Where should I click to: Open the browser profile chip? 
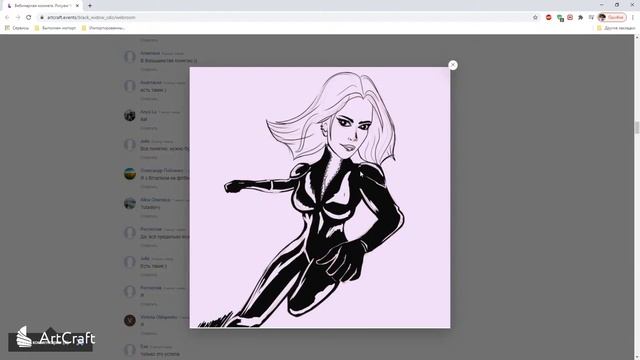612,17
